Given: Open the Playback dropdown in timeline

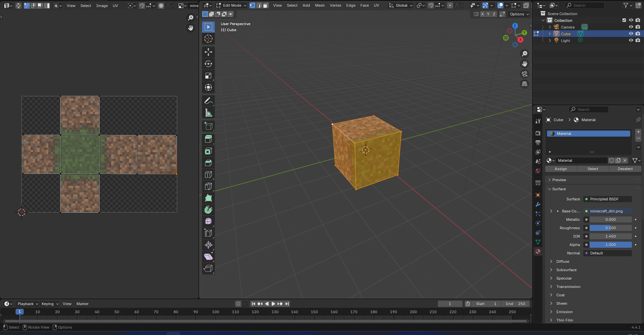Looking at the screenshot, I should (28, 304).
